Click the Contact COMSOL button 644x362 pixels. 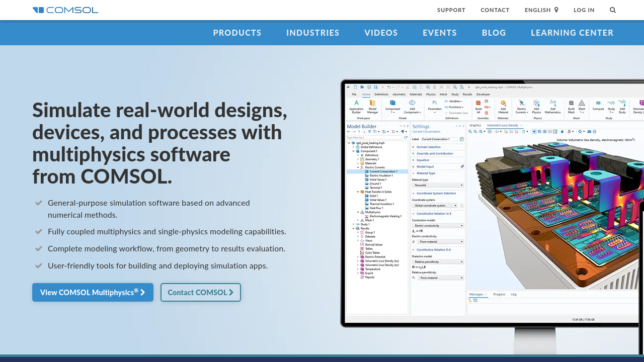pyautogui.click(x=200, y=292)
